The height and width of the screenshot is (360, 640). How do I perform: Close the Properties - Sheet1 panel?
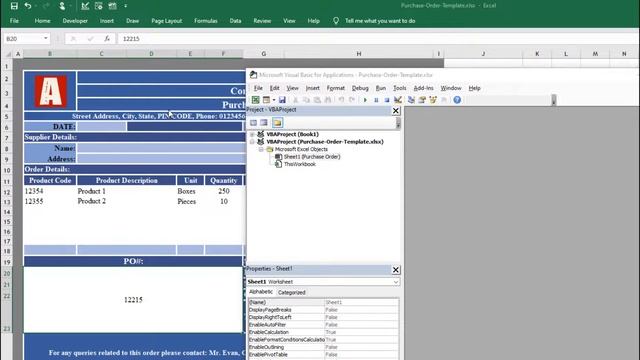[396, 270]
